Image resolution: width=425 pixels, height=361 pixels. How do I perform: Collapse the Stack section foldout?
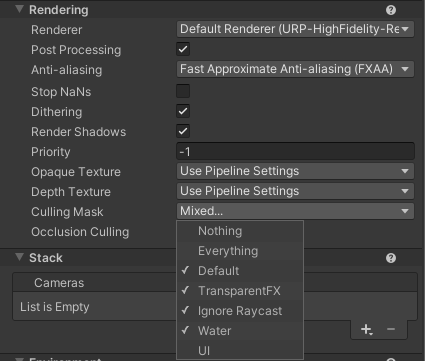(20, 257)
